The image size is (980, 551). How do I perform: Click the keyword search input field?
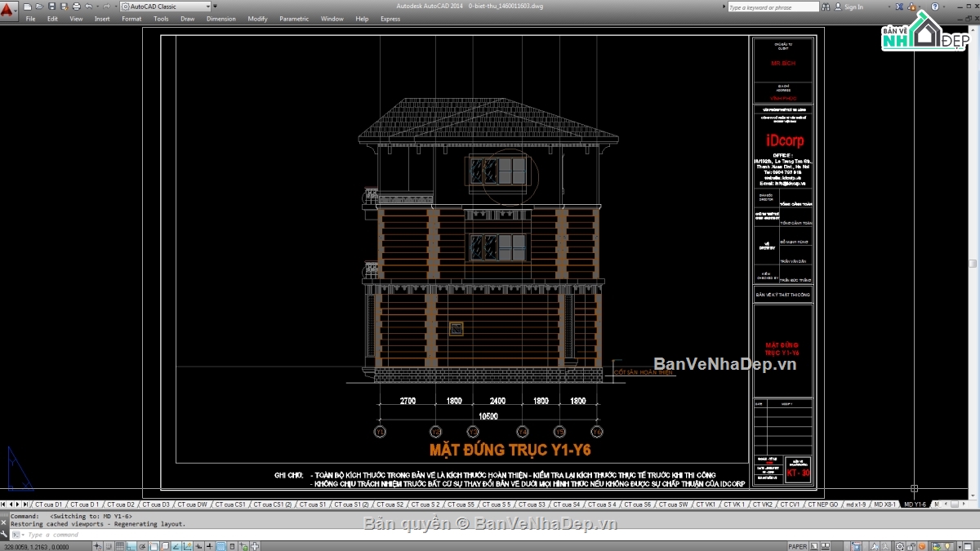coord(773,7)
